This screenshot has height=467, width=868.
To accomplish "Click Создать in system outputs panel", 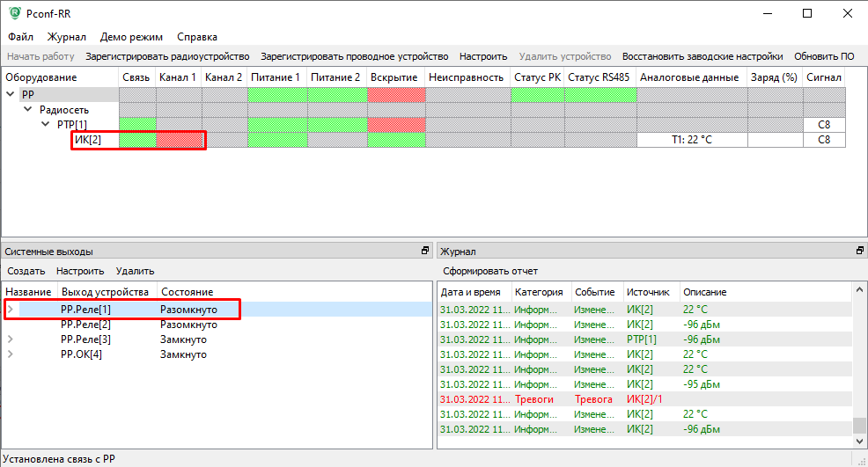I will [x=26, y=271].
